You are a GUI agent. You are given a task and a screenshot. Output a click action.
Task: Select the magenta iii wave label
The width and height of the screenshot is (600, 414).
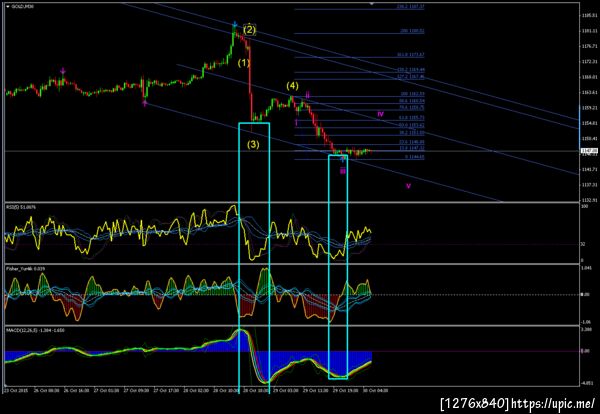click(x=342, y=171)
